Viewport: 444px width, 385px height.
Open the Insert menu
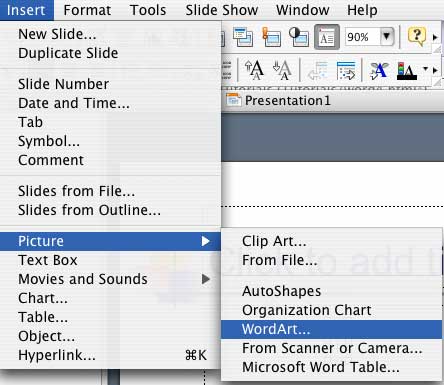click(x=26, y=10)
